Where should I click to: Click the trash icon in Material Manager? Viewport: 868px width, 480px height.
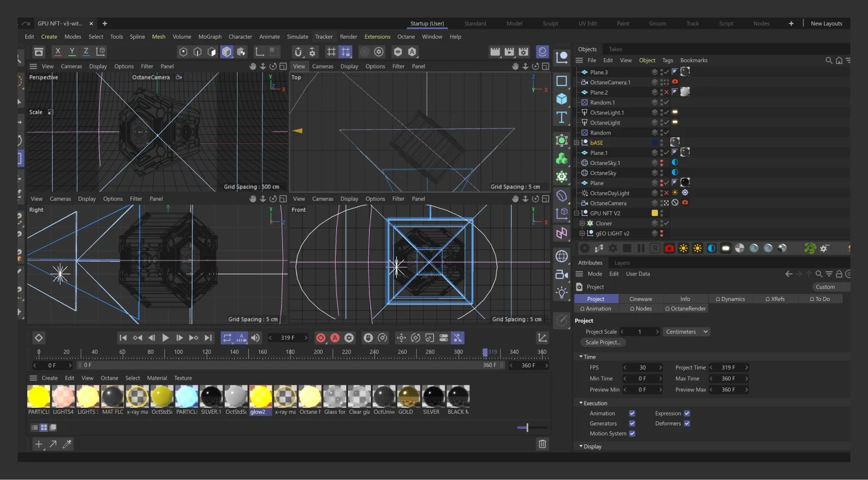coord(542,444)
